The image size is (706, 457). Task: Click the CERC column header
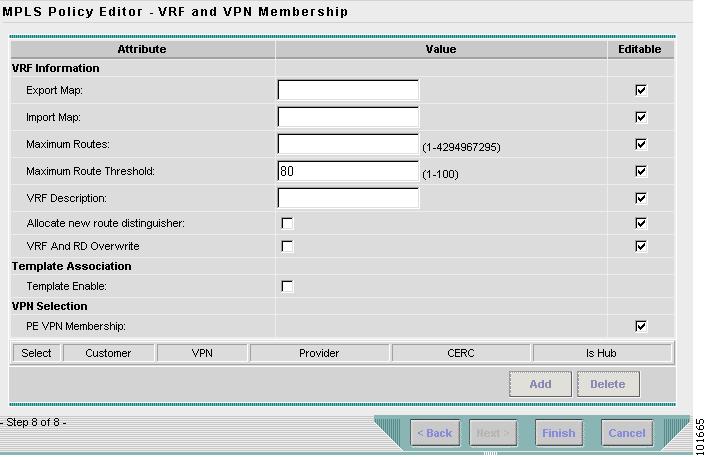point(461,353)
